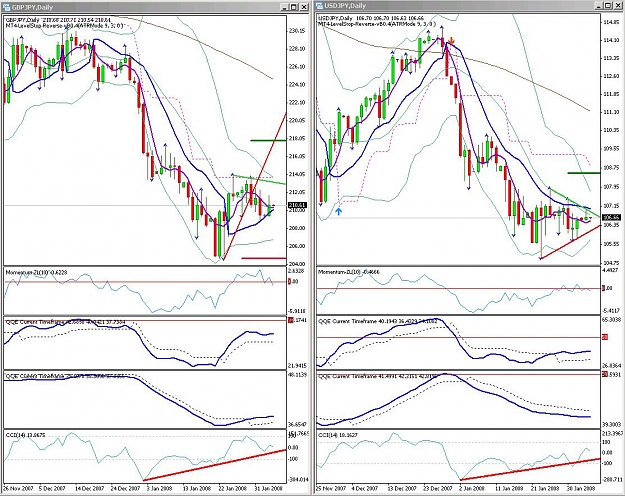
Task: Click the 25 Nov 2007 date on USDJPY axis
Action: 332,488
